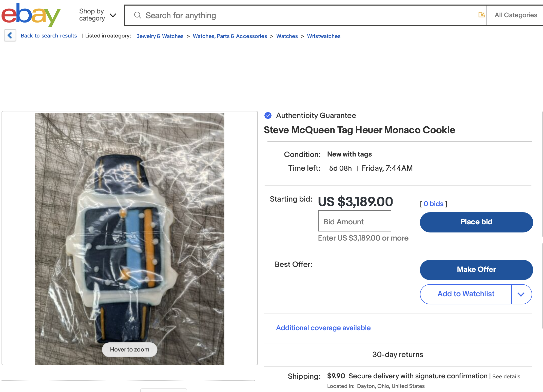
Task: Click the image search icon in search bar
Action: pyautogui.click(x=481, y=15)
